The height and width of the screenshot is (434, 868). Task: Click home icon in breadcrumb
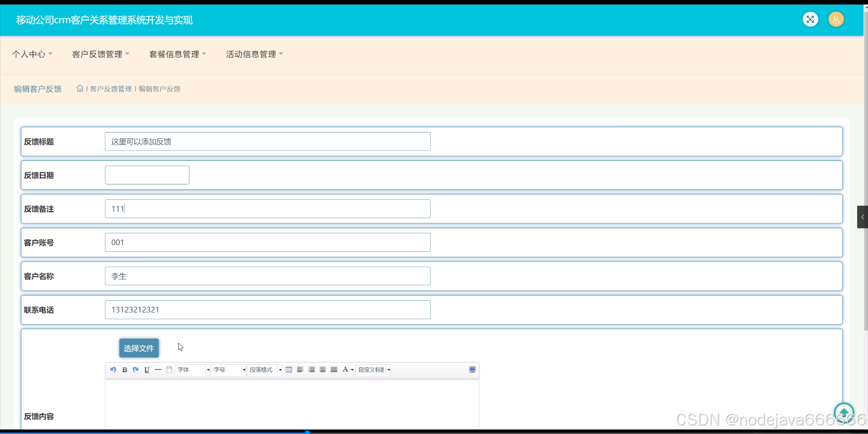pos(80,89)
